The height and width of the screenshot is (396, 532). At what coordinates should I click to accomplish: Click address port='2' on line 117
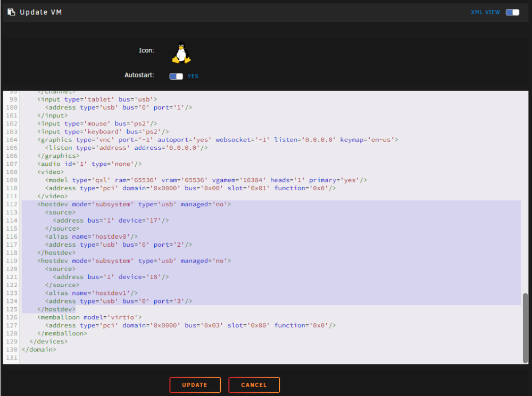[119, 245]
